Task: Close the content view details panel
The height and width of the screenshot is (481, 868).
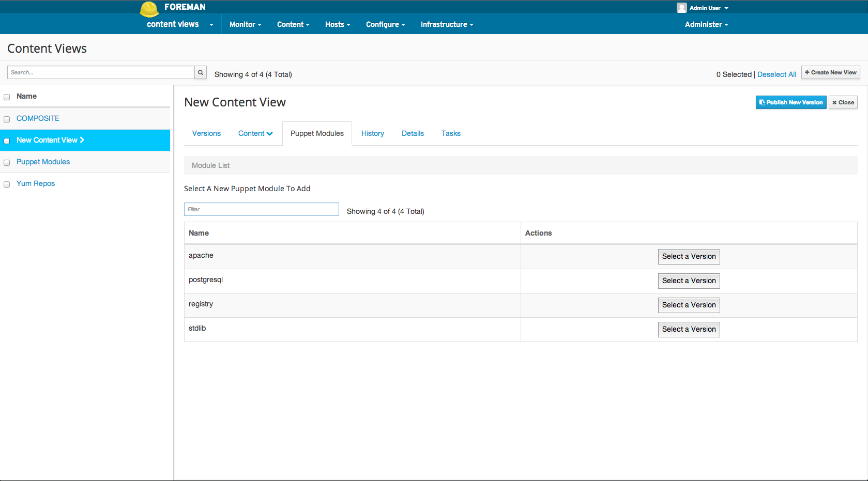Action: coord(843,102)
